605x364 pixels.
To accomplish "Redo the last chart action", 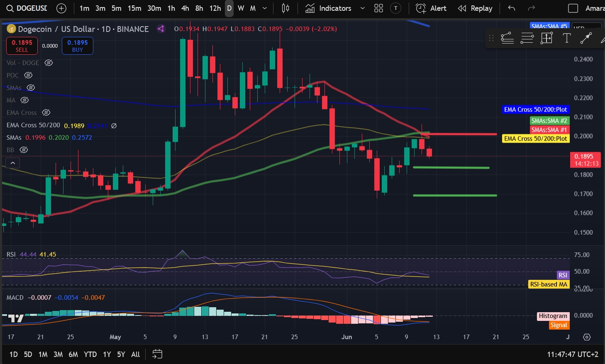I will click(x=531, y=8).
